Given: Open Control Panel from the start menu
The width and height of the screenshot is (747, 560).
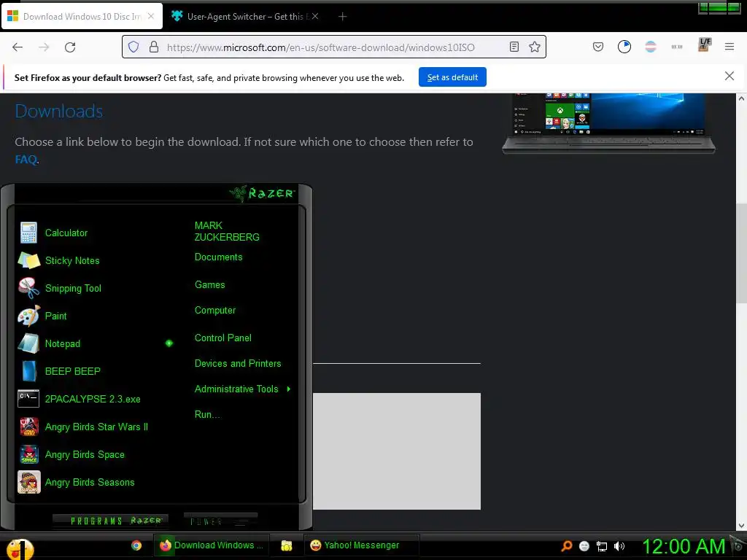Looking at the screenshot, I should 223,338.
